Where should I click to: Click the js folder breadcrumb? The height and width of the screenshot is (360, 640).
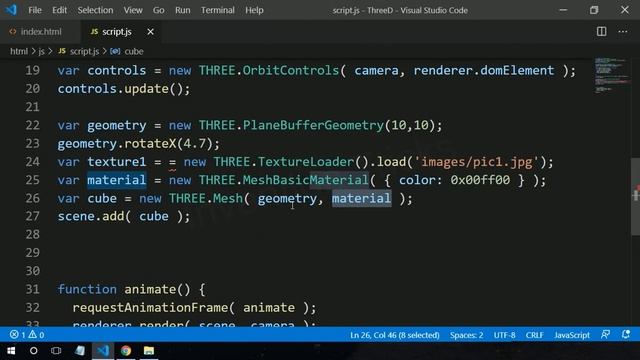click(x=42, y=51)
